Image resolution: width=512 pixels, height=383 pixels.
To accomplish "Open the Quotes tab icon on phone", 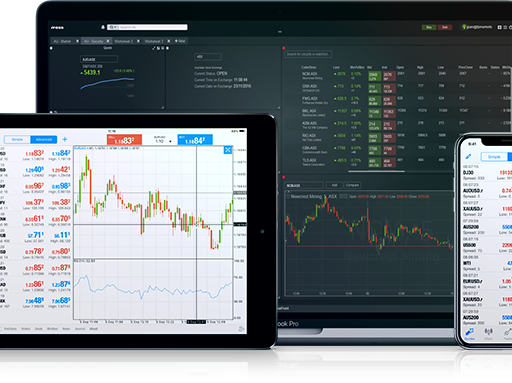I will pyautogui.click(x=470, y=333).
